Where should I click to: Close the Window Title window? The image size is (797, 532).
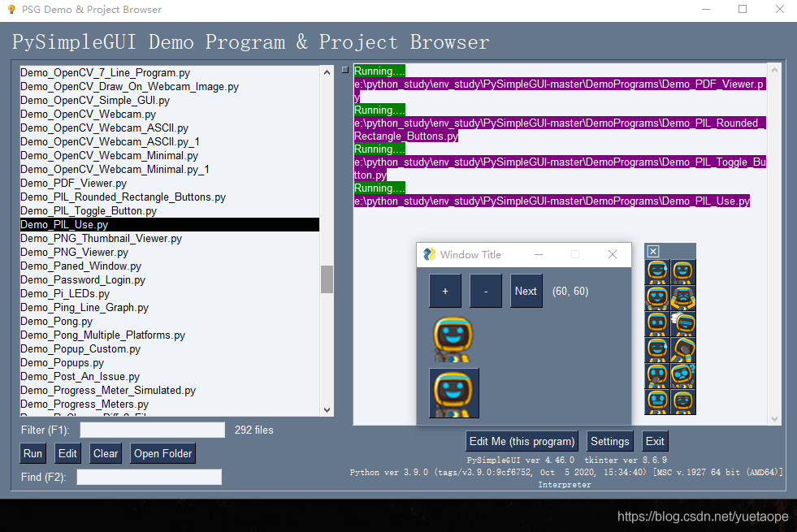pyautogui.click(x=613, y=254)
